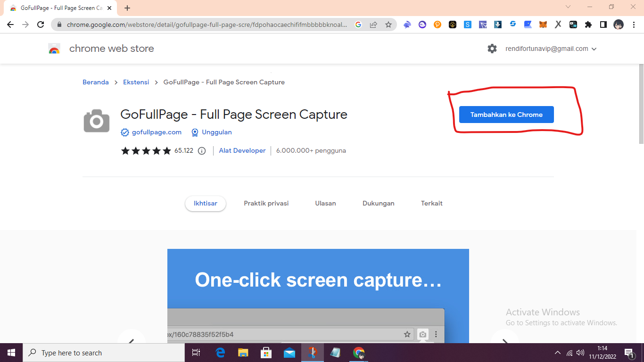Image resolution: width=644 pixels, height=362 pixels.
Task: Click the chrome web store logo
Action: tap(54, 49)
